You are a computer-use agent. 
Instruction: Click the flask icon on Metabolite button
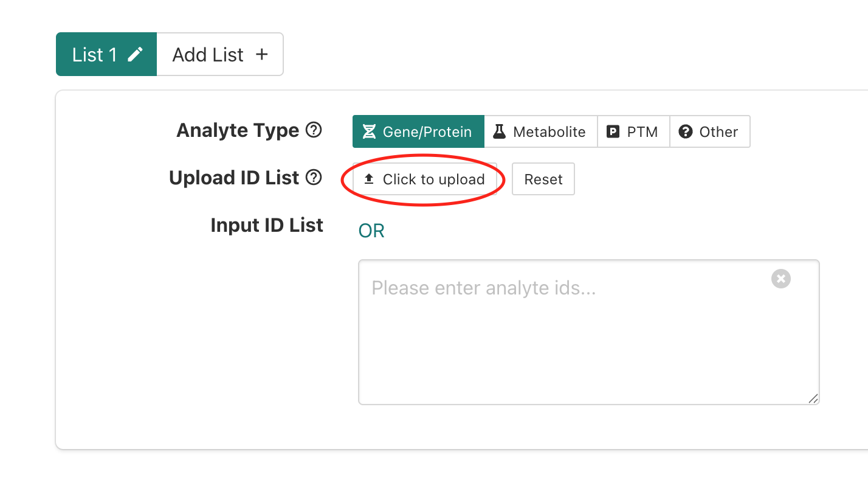[500, 131]
